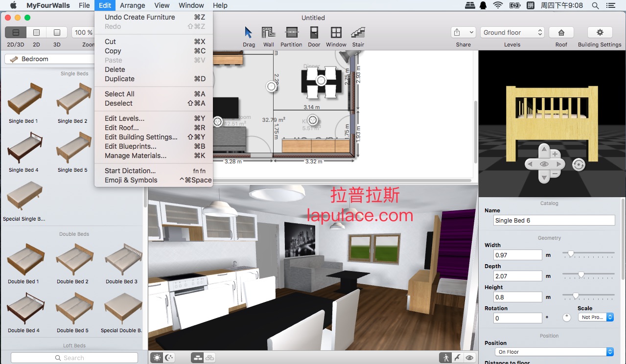This screenshot has width=626, height=364.
Task: Rotate preview camera down arrow
Action: [544, 178]
